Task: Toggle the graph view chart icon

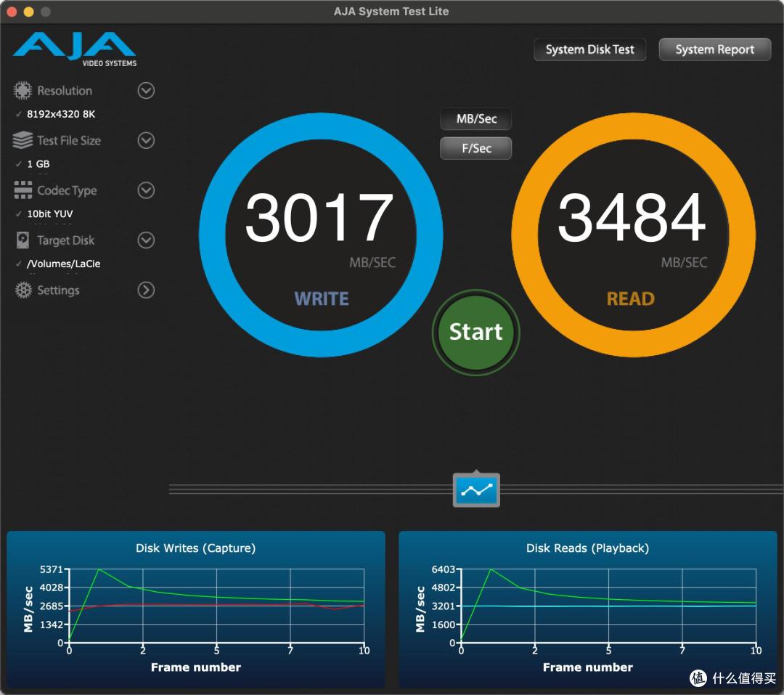Action: click(x=476, y=490)
